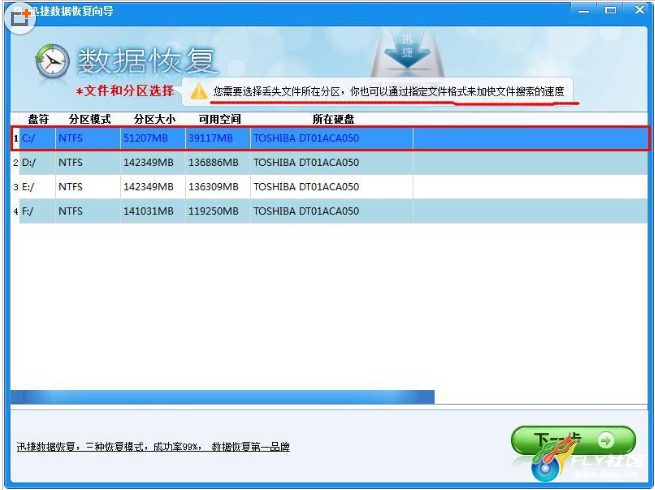
Task: Maximize the 迅捷数据恢复向导 window
Action: [610, 10]
